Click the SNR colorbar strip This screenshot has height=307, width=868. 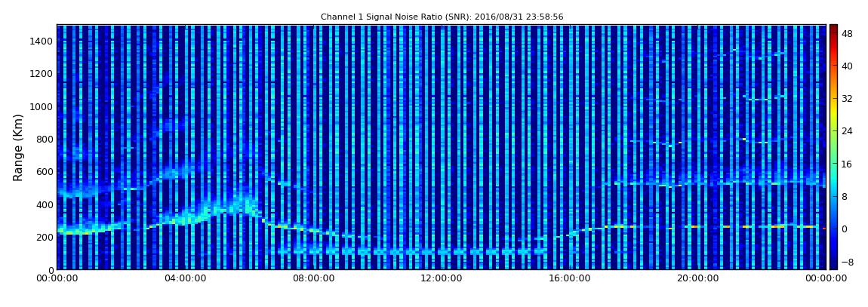coord(833,147)
